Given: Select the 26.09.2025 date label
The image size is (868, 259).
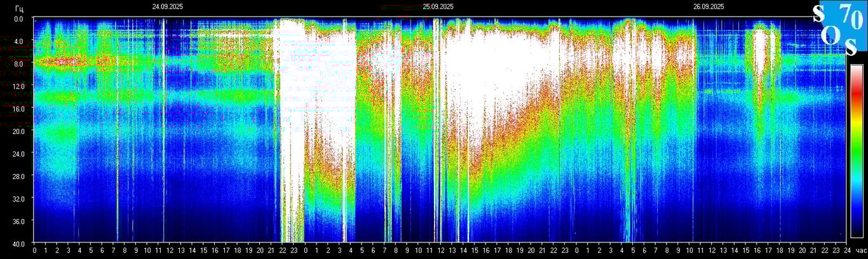Looking at the screenshot, I should pos(709,7).
